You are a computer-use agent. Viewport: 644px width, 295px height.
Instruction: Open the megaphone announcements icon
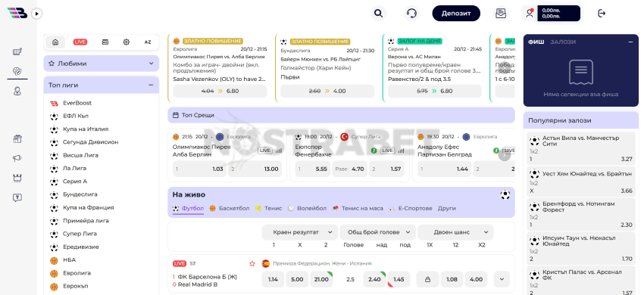coord(17,158)
